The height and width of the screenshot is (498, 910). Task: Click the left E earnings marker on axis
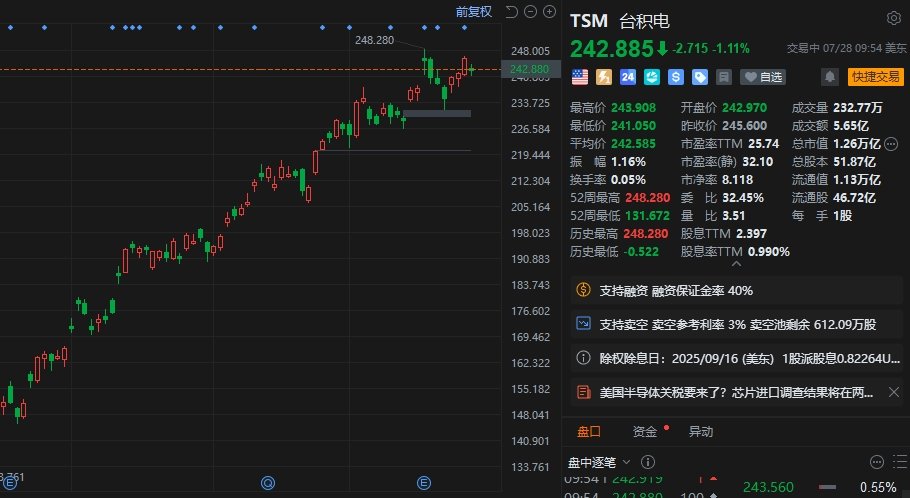tap(8, 483)
